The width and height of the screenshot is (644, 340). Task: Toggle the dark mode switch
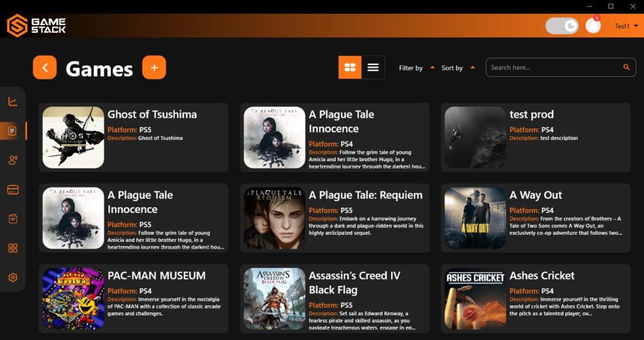point(562,26)
